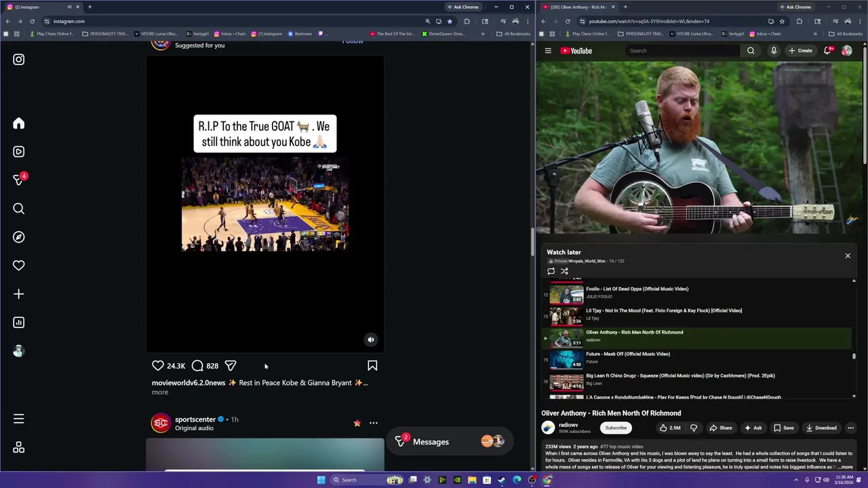Bookmark star in YouTube address bar
The width and height of the screenshot is (868, 488).
pyautogui.click(x=782, y=21)
